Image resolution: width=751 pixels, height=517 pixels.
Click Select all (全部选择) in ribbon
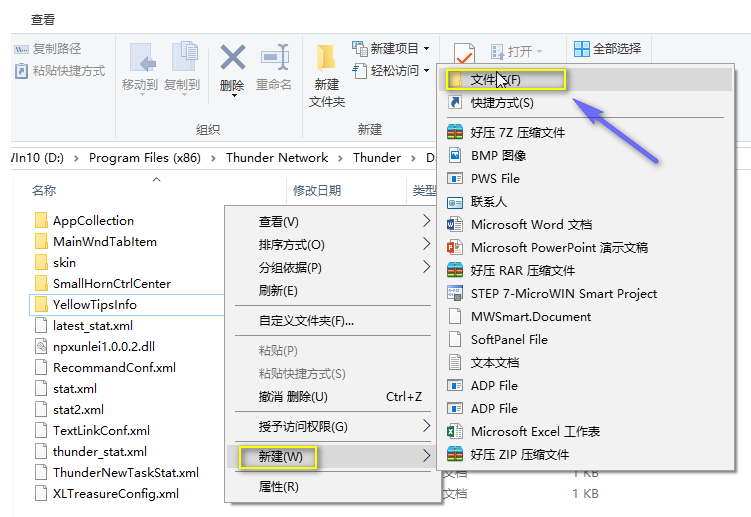607,48
